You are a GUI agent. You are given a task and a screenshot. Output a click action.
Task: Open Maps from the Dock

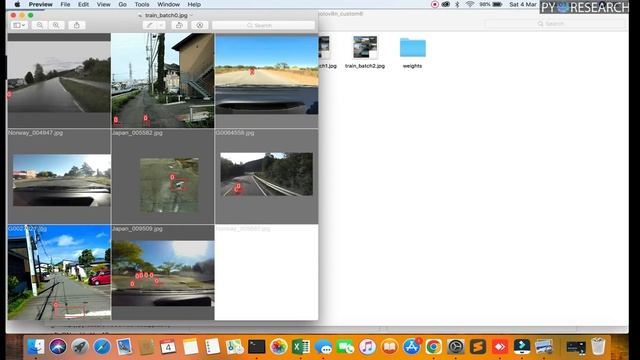coord(234,347)
